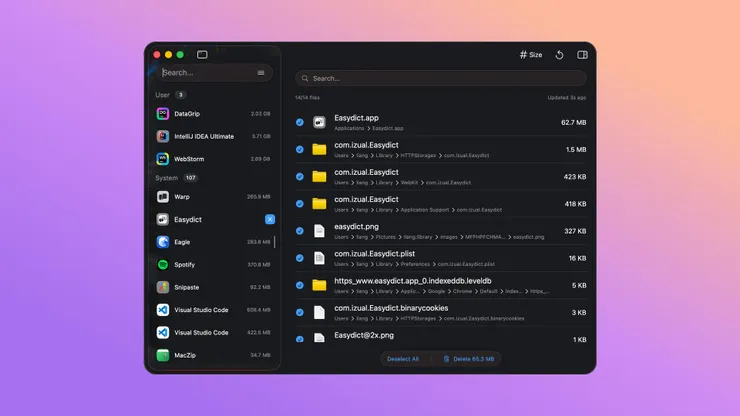This screenshot has height=416, width=740.
Task: Click the Easydict icon in sidebar
Action: (163, 220)
